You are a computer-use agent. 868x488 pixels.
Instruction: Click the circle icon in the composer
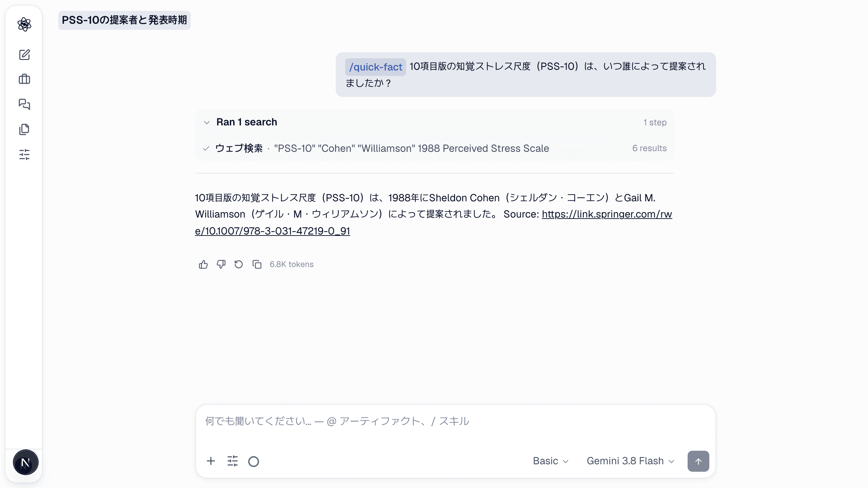(x=254, y=461)
